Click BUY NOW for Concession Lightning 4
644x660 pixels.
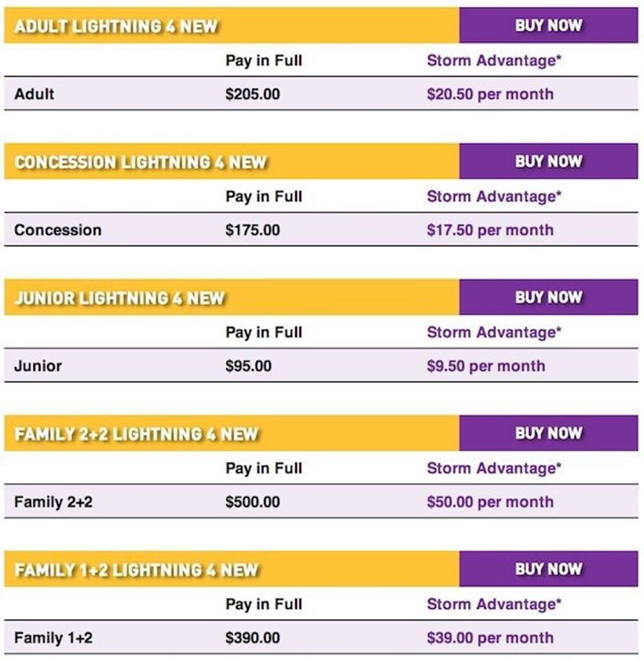tap(548, 161)
